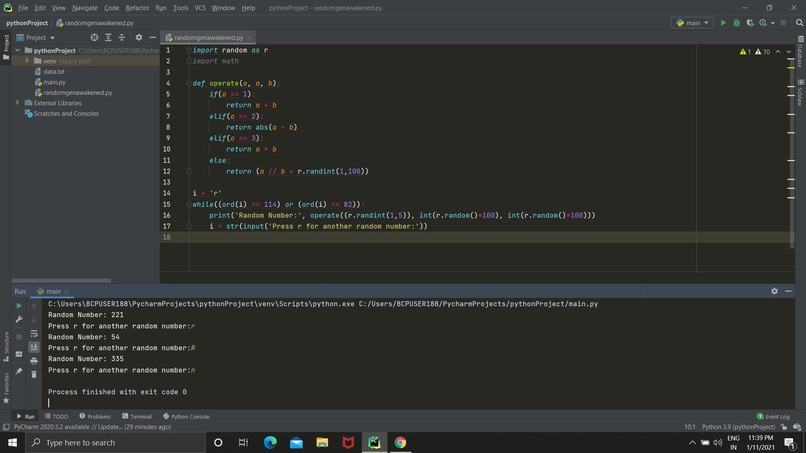Open Project panel gear options
This screenshot has height=453, width=806.
139,38
